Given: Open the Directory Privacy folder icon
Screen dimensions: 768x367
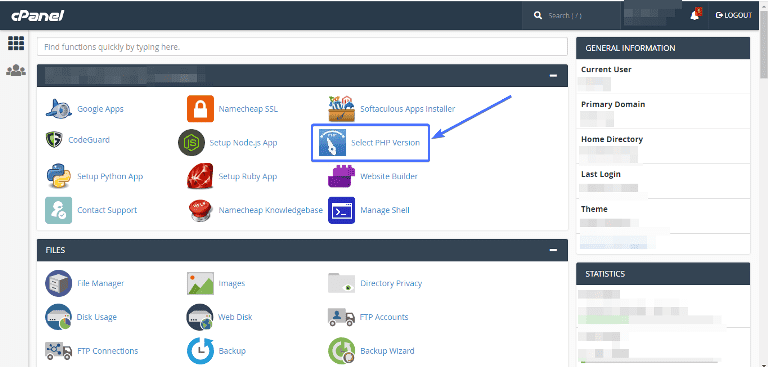Looking at the screenshot, I should (341, 283).
